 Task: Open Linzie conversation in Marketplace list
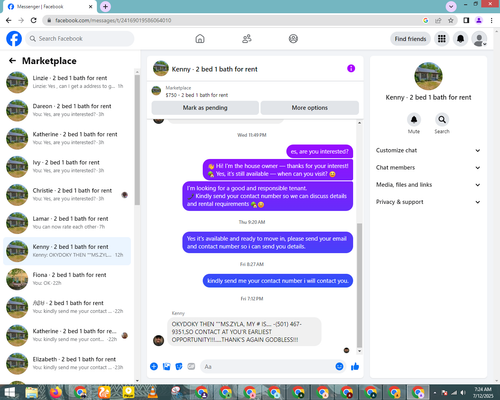click(x=67, y=82)
